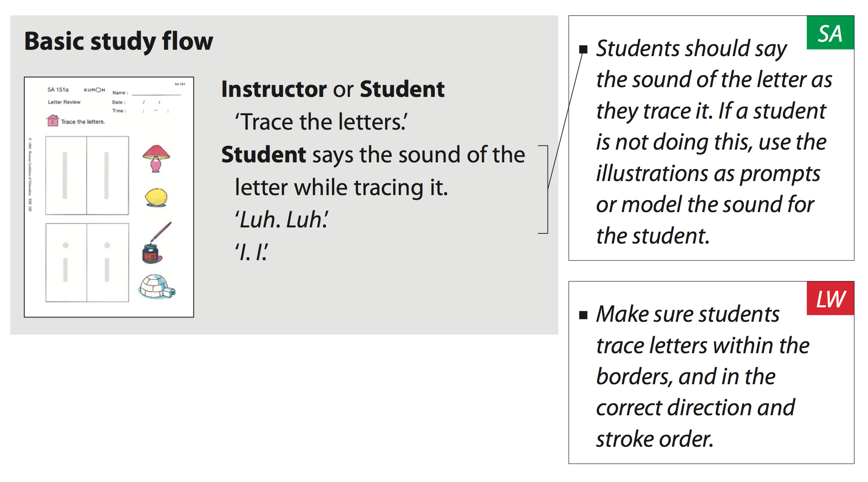Viewport: 868px width, 482px height.
Task: Click the 'Trace the letters.' quoted instruction
Action: (321, 122)
